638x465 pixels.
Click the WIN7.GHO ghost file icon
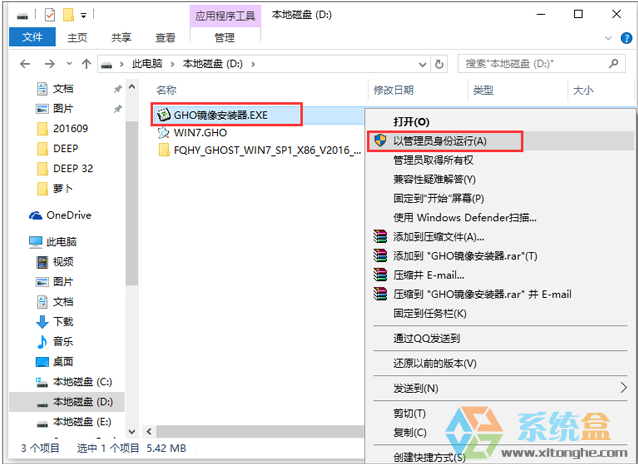(164, 133)
